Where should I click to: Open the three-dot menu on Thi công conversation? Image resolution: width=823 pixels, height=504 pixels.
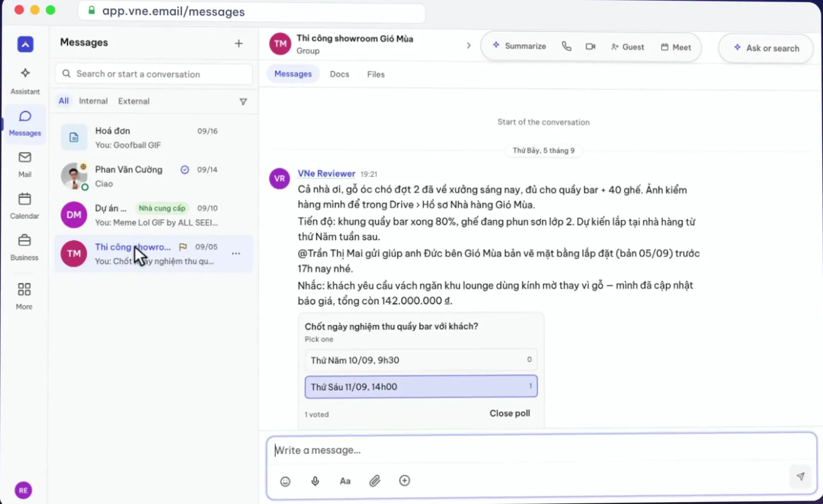click(x=236, y=254)
